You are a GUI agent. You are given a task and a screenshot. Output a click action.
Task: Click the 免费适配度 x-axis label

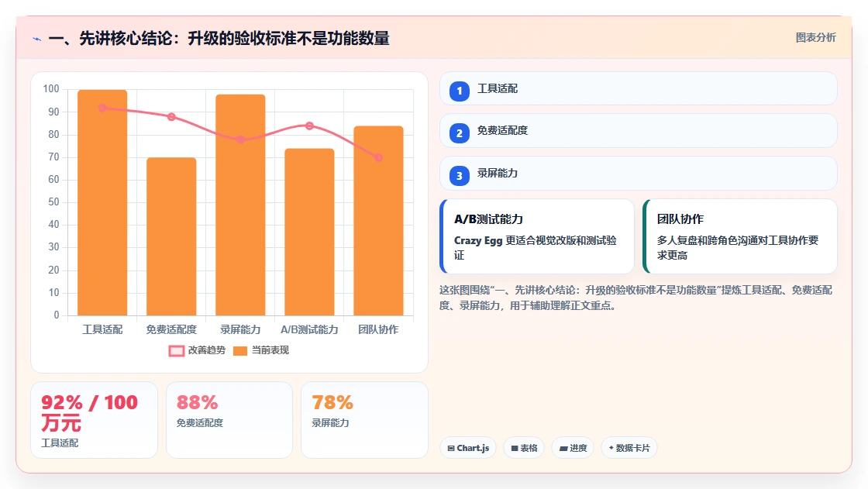[x=171, y=329]
